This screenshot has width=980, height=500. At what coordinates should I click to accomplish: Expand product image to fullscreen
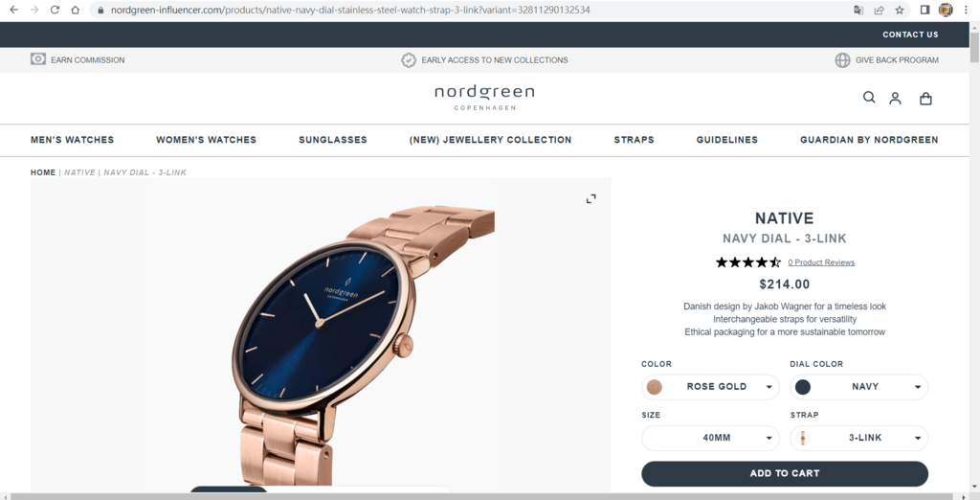click(590, 199)
